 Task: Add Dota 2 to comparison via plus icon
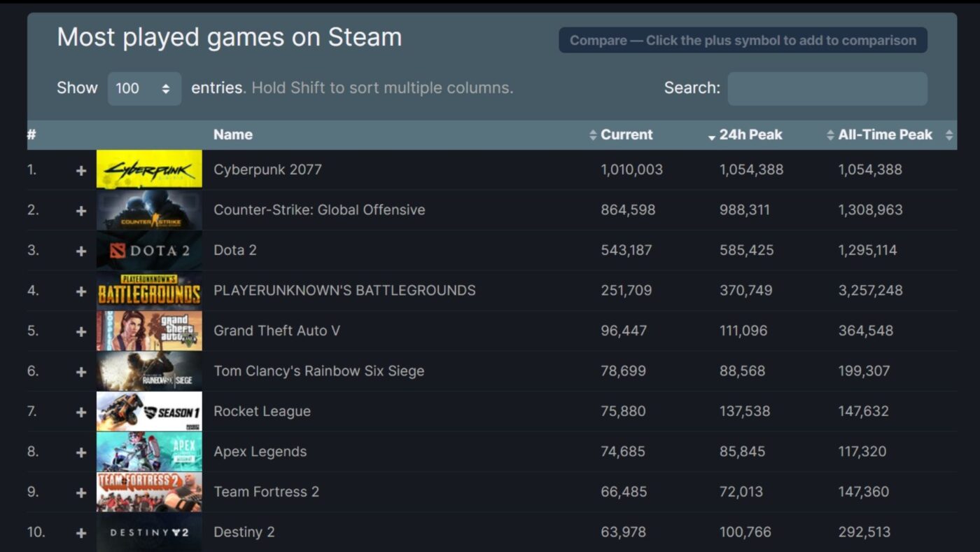coord(81,250)
